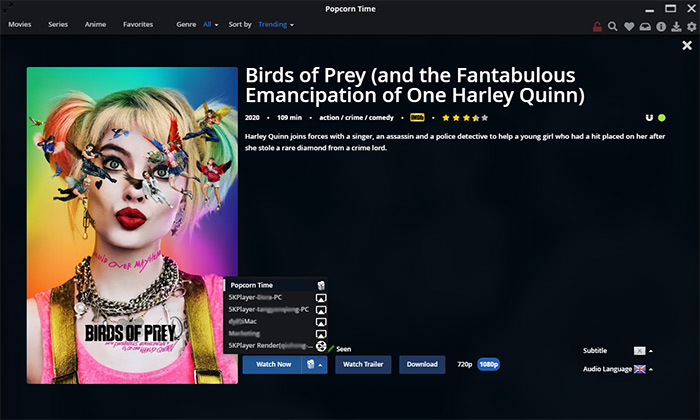Select the Mac AirPlay device entry
This screenshot has width=700, height=420.
(275, 321)
